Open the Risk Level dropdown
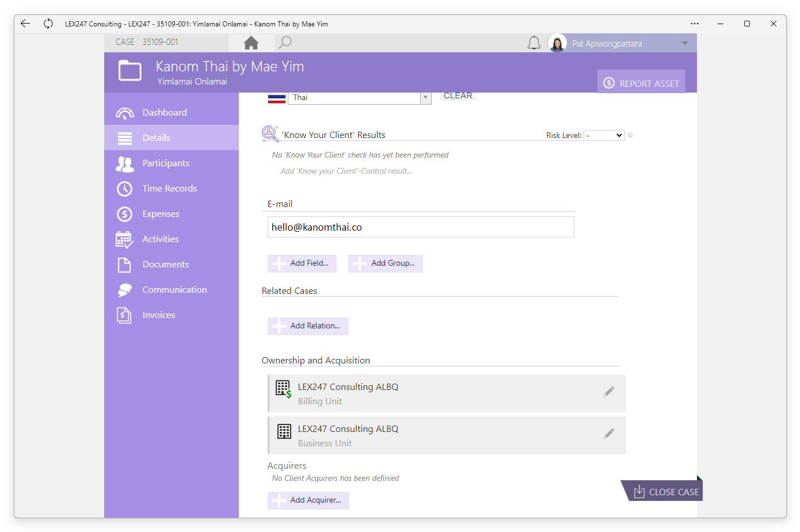The width and height of the screenshot is (800, 532). click(x=604, y=135)
